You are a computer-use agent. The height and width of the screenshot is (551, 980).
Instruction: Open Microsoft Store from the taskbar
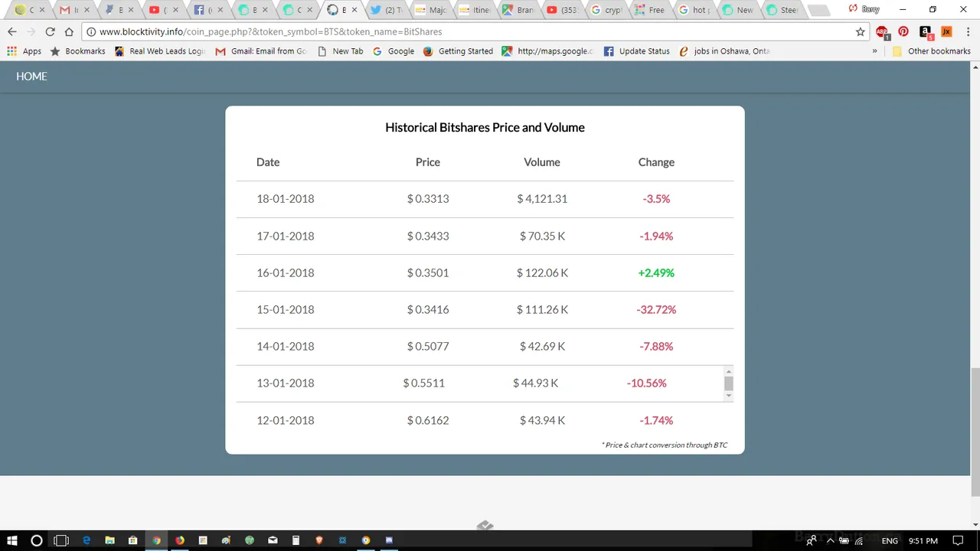pyautogui.click(x=132, y=540)
